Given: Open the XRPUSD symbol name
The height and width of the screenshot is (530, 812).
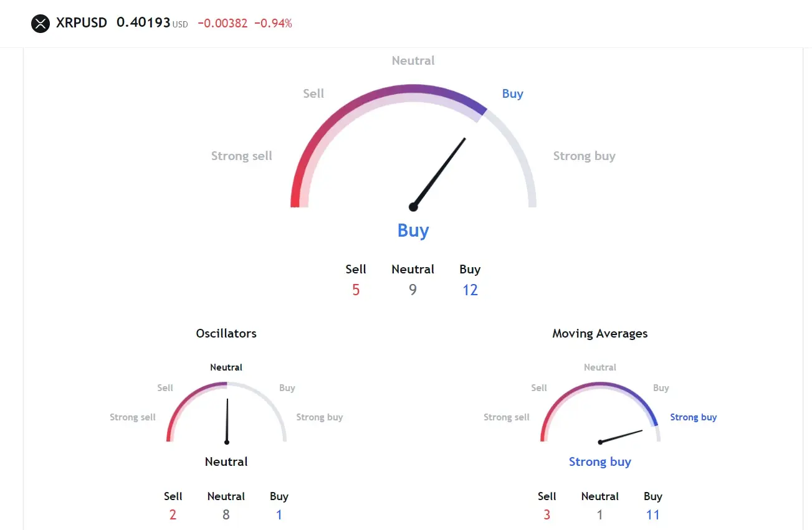Looking at the screenshot, I should point(82,23).
